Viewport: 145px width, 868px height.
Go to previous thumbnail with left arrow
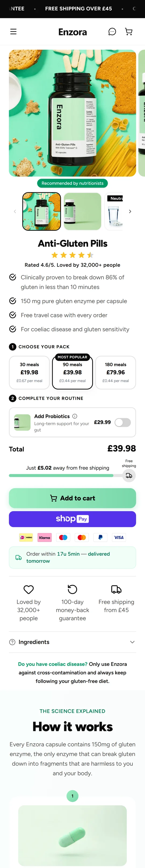coord(15,211)
